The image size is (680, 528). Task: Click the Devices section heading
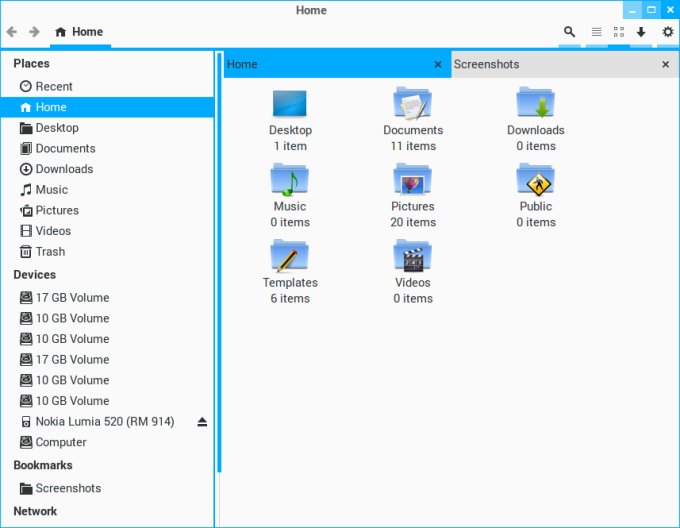(35, 275)
